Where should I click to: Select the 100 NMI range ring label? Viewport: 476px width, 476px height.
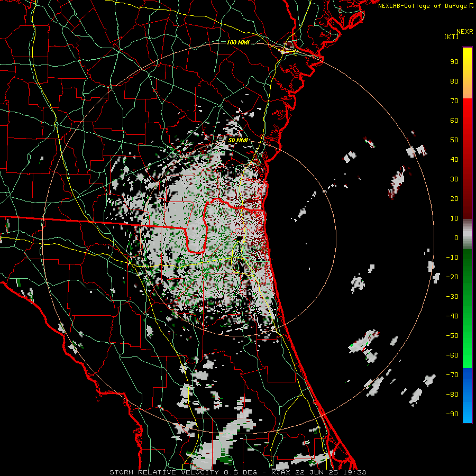(x=237, y=42)
